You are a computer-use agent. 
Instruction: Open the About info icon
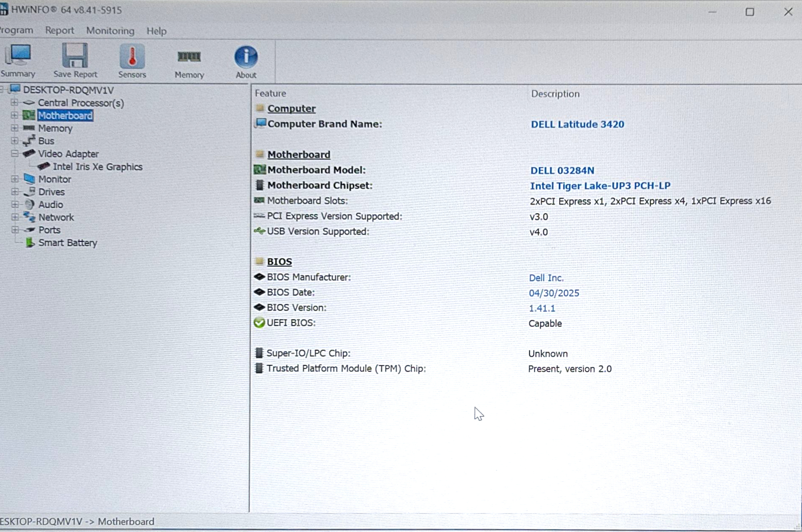coord(246,57)
